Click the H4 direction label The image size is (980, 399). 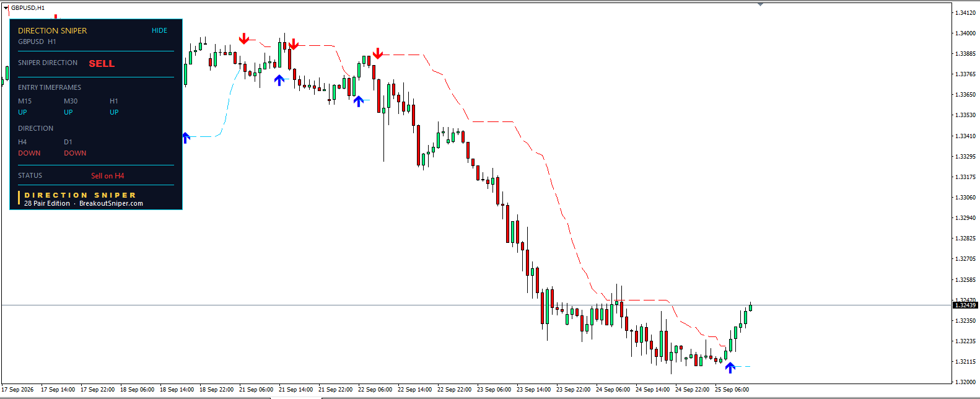pos(22,142)
